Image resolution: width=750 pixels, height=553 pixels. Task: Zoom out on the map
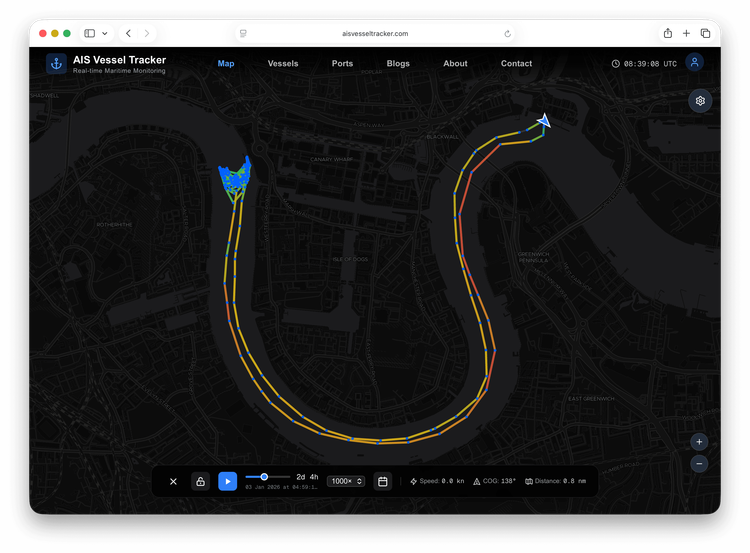699,464
